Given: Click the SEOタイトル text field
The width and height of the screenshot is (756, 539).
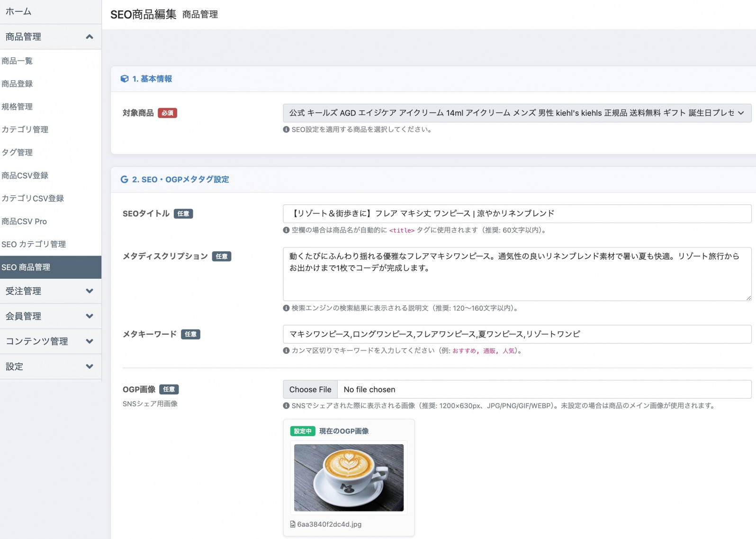Looking at the screenshot, I should [x=517, y=214].
